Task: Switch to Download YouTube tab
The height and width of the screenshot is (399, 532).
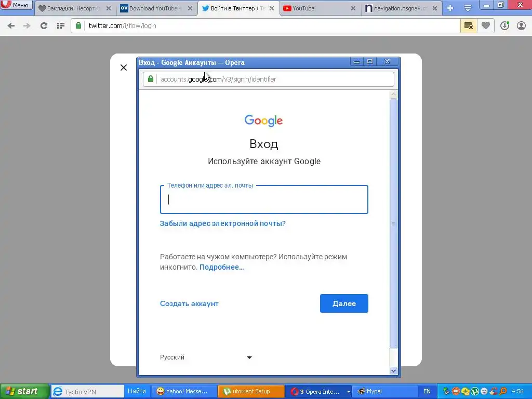Action: [x=157, y=8]
